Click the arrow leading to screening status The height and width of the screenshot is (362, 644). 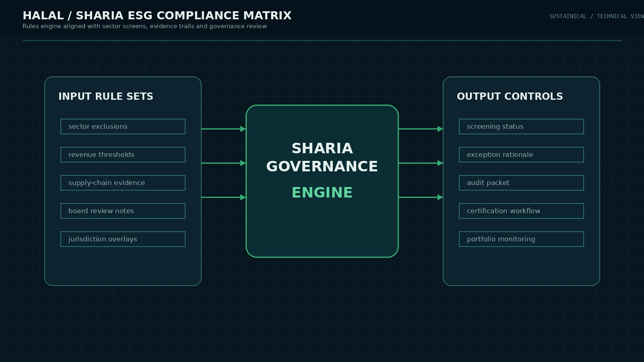pyautogui.click(x=420, y=129)
